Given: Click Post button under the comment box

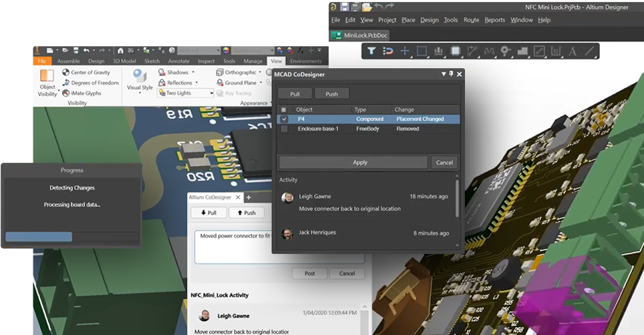Looking at the screenshot, I should 310,273.
